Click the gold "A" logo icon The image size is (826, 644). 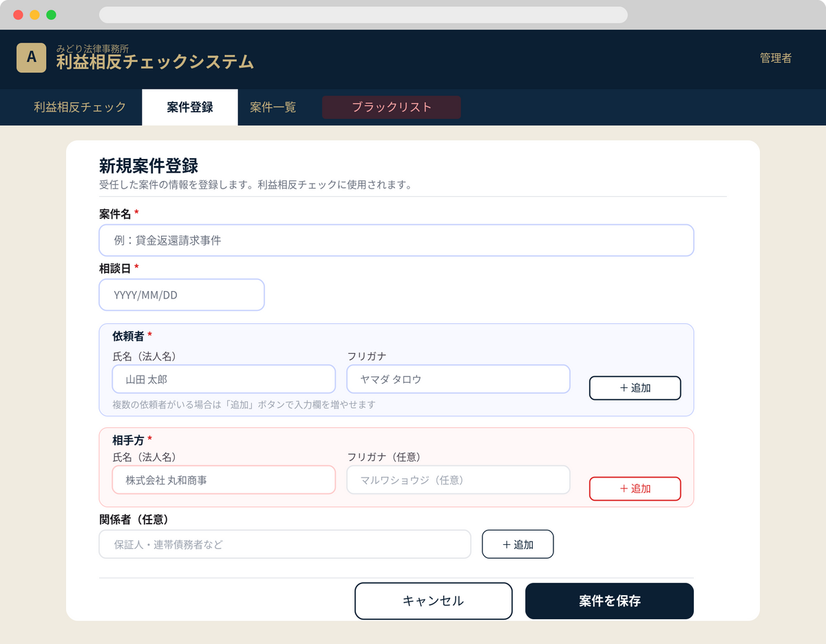[31, 58]
